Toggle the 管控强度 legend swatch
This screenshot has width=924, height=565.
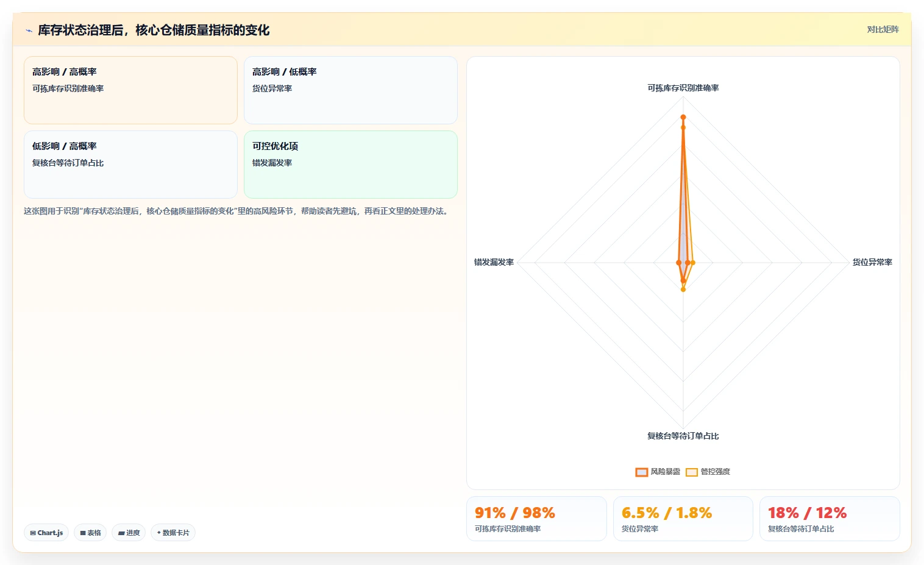[691, 472]
